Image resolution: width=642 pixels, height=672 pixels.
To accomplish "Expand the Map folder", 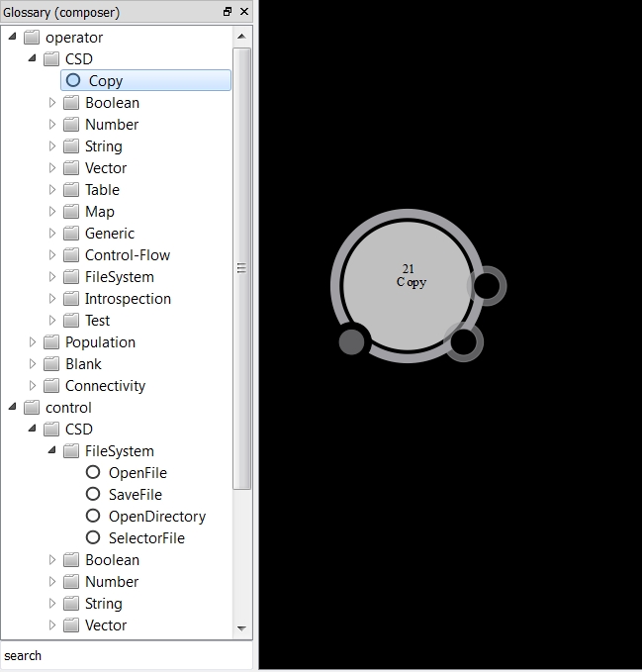I will point(52,211).
